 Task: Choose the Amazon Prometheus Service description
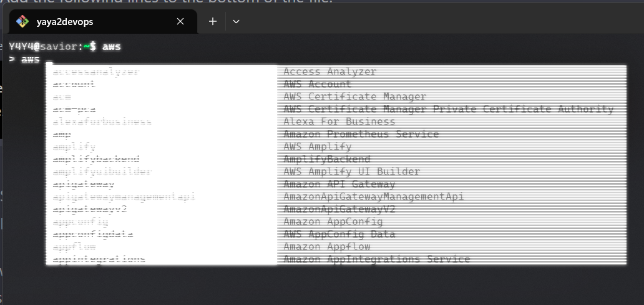tap(361, 134)
